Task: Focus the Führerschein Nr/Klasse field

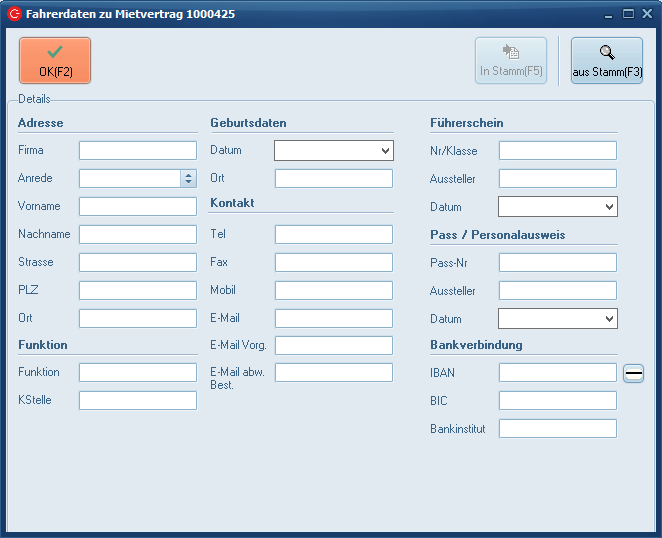Action: tap(558, 150)
